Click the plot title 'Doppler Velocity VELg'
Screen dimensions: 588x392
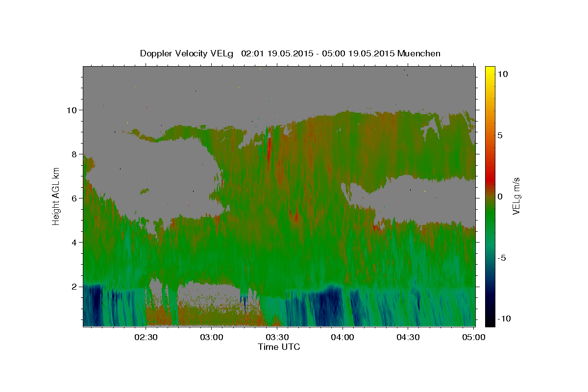[187, 53]
